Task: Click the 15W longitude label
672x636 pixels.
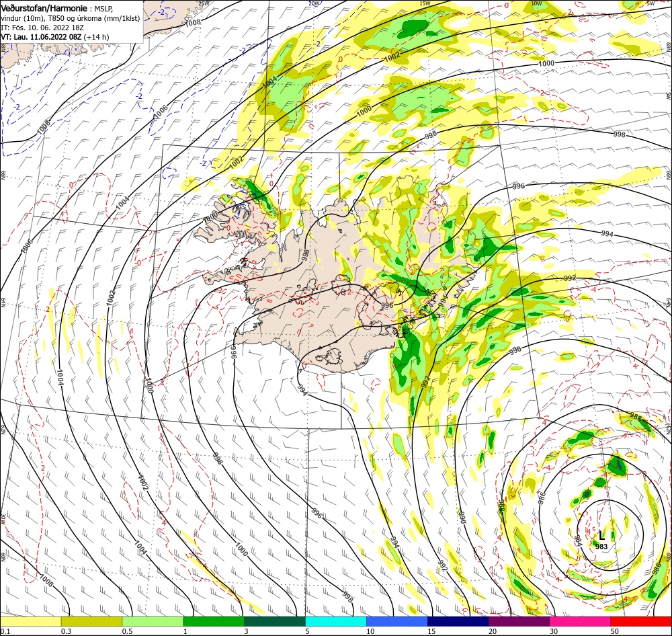Action: [425, 3]
